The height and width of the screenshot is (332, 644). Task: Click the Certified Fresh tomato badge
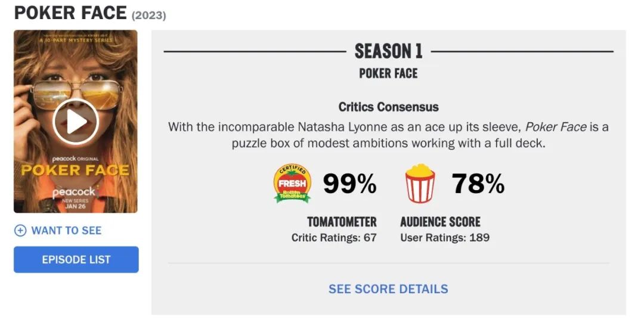pyautogui.click(x=292, y=184)
